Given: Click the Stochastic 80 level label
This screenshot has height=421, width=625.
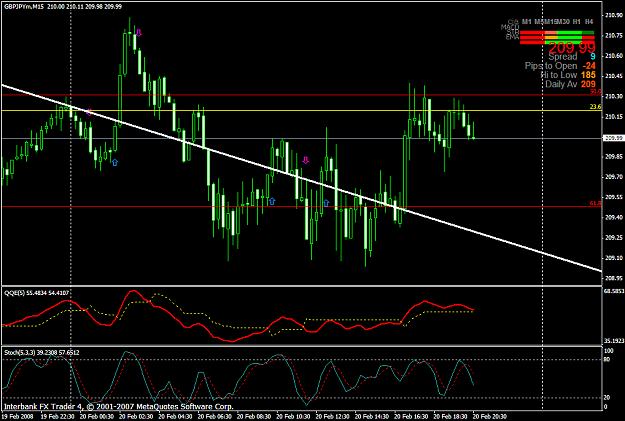Looking at the screenshot, I should coord(607,359).
